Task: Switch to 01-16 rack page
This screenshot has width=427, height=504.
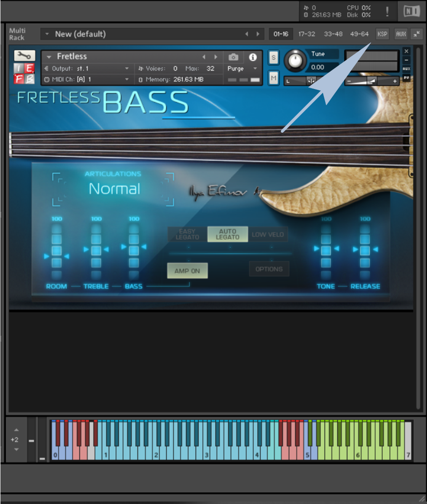Action: point(281,34)
